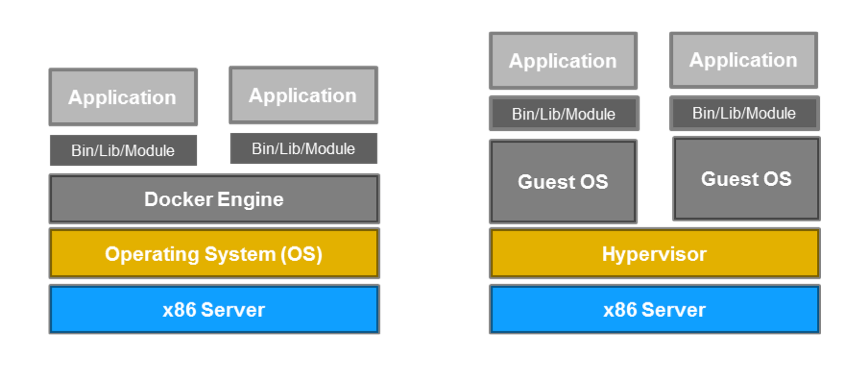
Task: Click the gap between the Docker-side Application boxes
Action: point(214,96)
